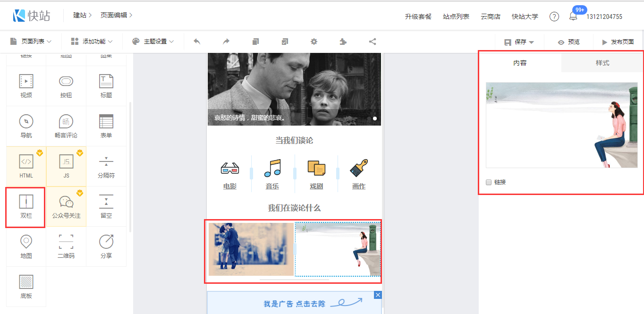Insert the 地图 map component

click(x=26, y=246)
